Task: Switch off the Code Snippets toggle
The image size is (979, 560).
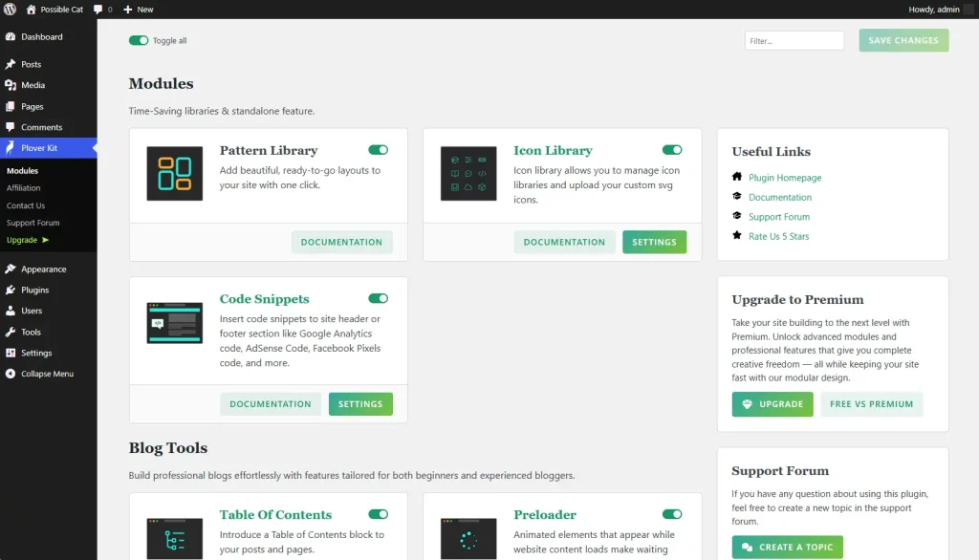Action: [378, 298]
